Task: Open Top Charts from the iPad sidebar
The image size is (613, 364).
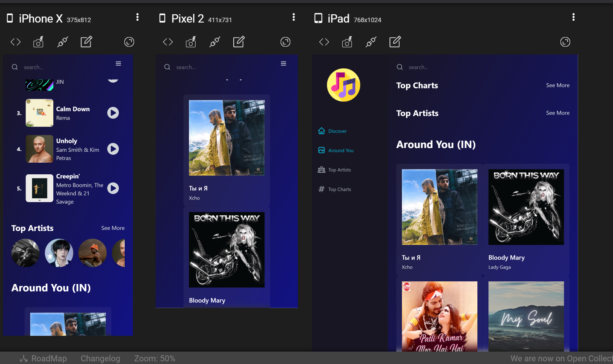Action: point(339,189)
